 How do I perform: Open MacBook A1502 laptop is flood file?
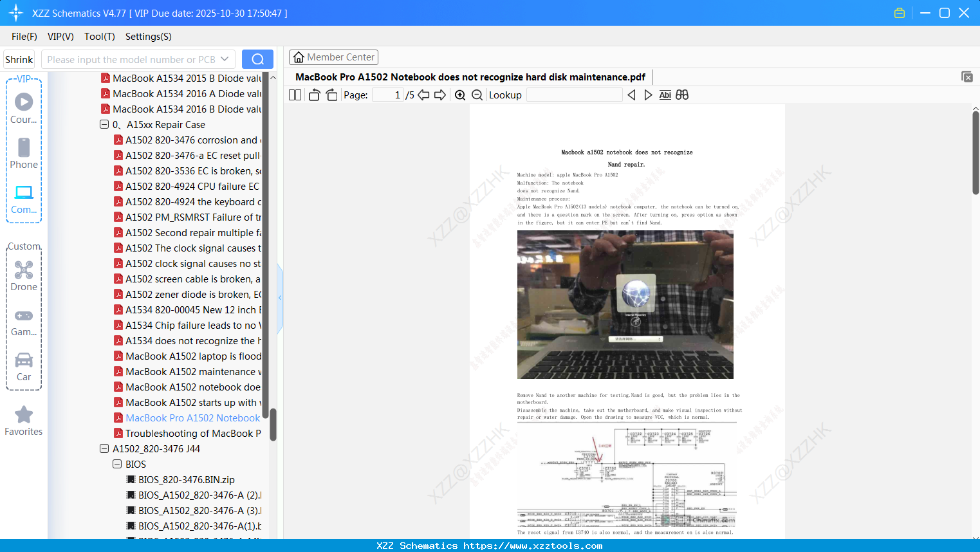pos(188,356)
